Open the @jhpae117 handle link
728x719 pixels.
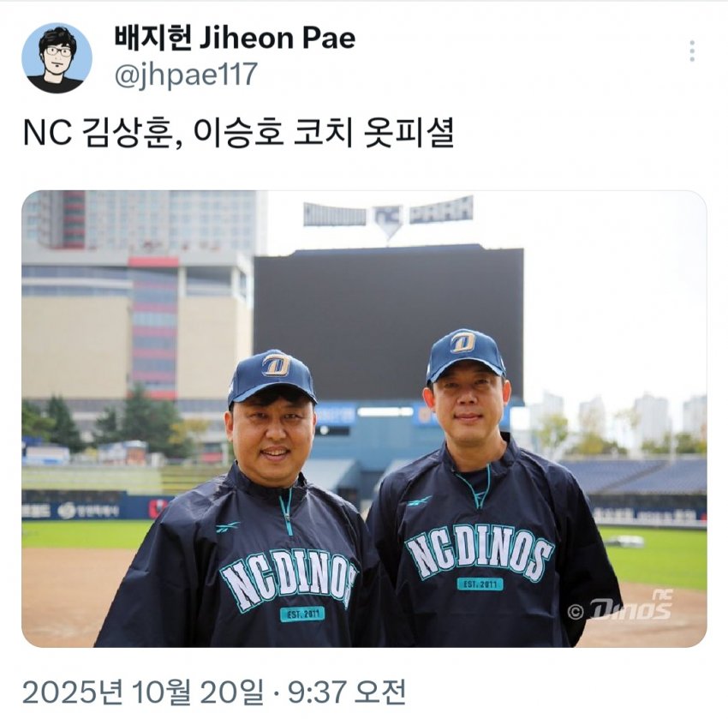pos(186,75)
